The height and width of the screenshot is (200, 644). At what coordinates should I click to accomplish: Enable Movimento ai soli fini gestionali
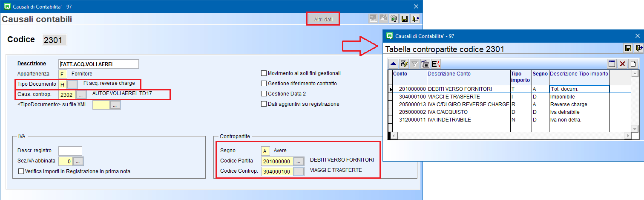click(x=264, y=73)
